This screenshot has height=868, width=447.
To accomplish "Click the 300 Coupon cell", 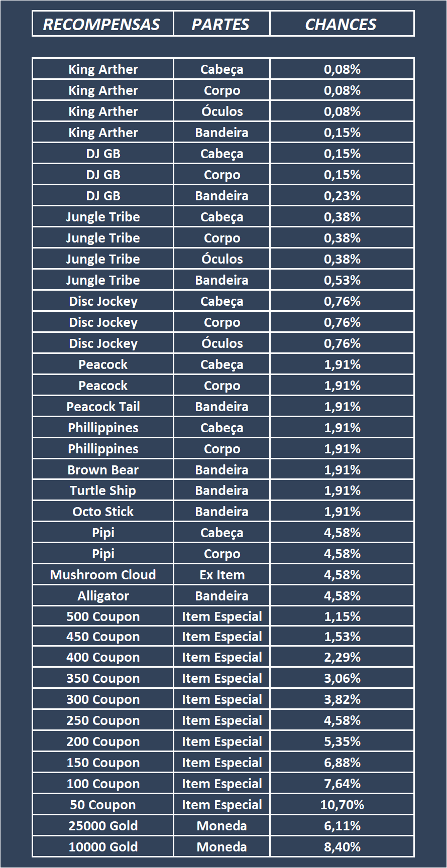I will (x=103, y=699).
